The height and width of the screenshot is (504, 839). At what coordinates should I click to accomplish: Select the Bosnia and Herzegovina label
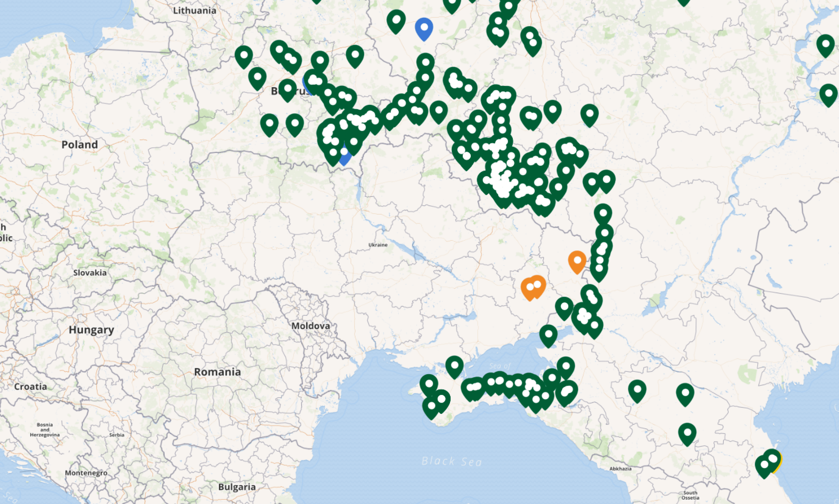45,430
